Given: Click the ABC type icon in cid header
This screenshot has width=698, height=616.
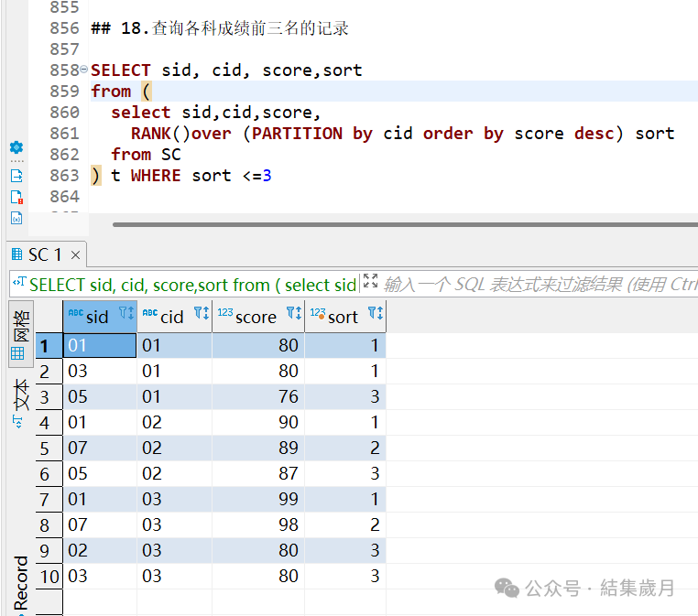Looking at the screenshot, I should click(150, 313).
